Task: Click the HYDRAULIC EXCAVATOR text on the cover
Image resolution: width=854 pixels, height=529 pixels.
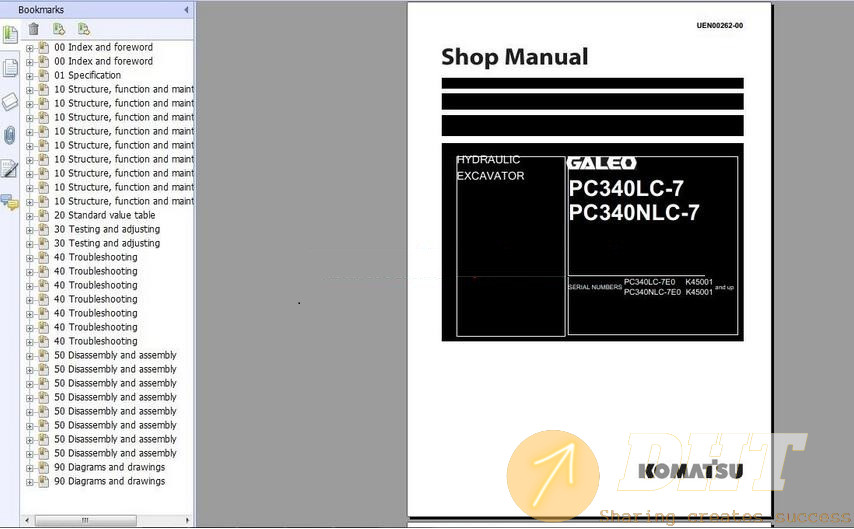Action: click(490, 168)
